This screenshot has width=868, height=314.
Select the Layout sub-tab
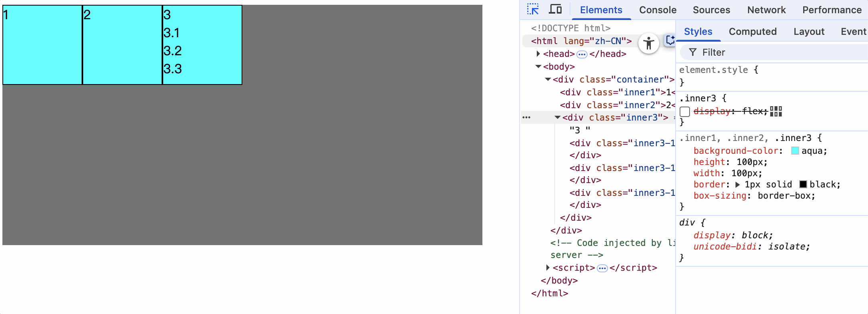coord(809,32)
